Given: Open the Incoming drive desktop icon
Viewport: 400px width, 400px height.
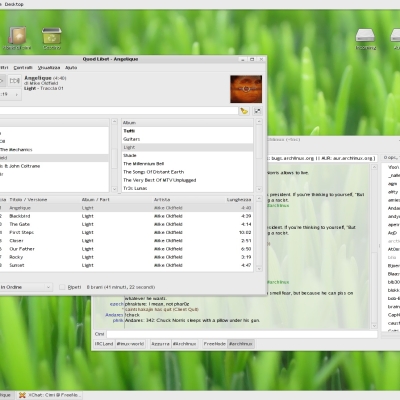Looking at the screenshot, I should click(x=366, y=39).
